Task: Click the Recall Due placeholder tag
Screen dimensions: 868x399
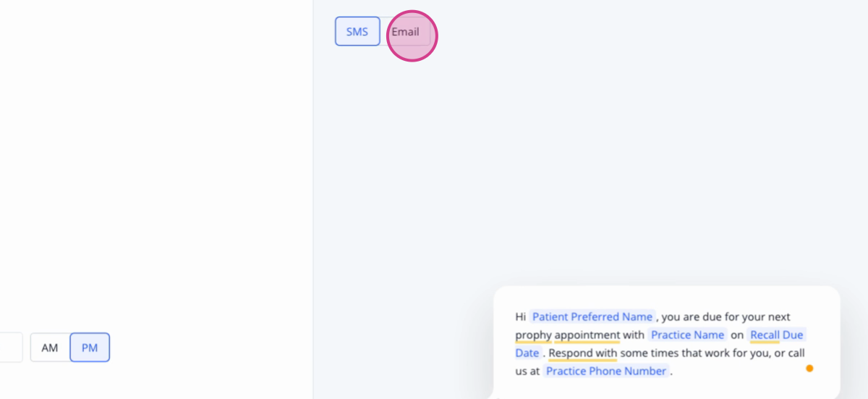Action: (x=777, y=335)
